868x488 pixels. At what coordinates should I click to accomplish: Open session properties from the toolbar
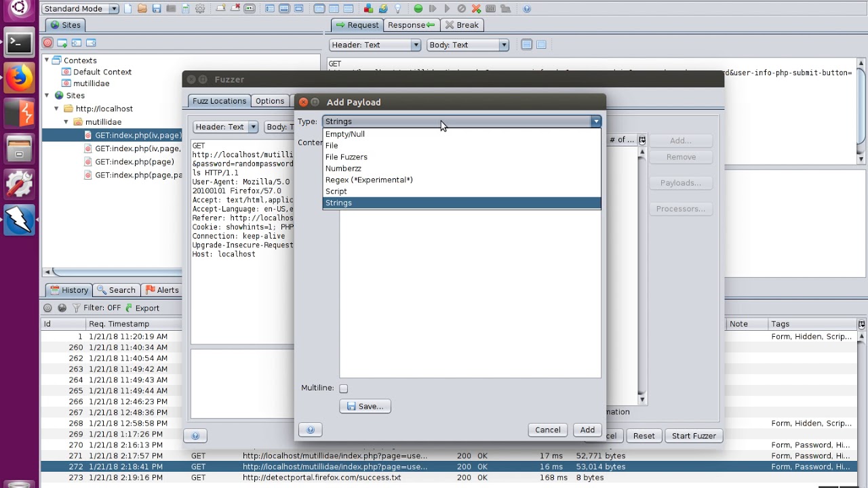185,9
